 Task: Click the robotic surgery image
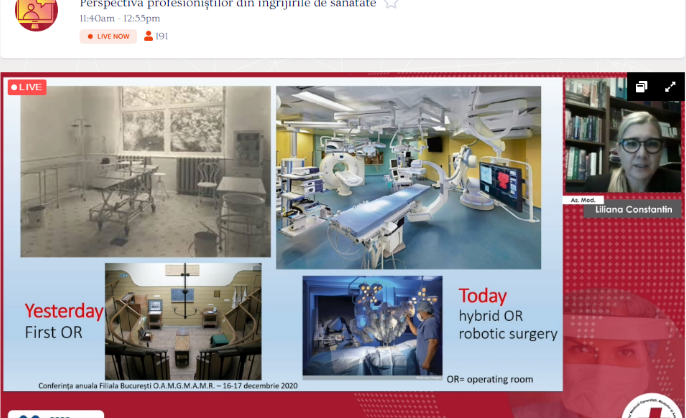coord(372,325)
